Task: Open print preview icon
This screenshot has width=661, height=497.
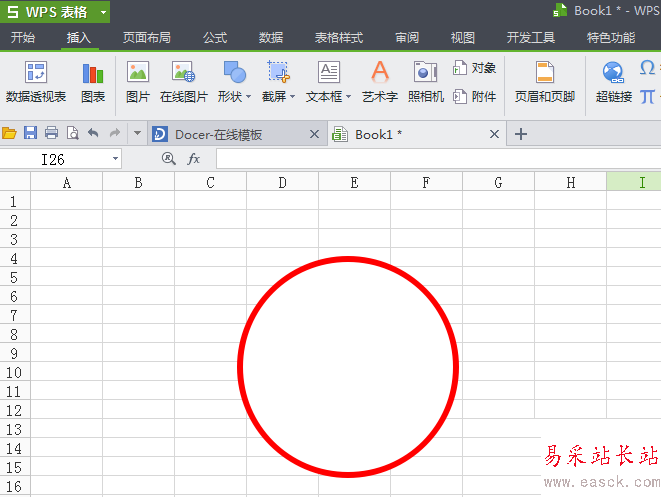Action: [x=73, y=133]
